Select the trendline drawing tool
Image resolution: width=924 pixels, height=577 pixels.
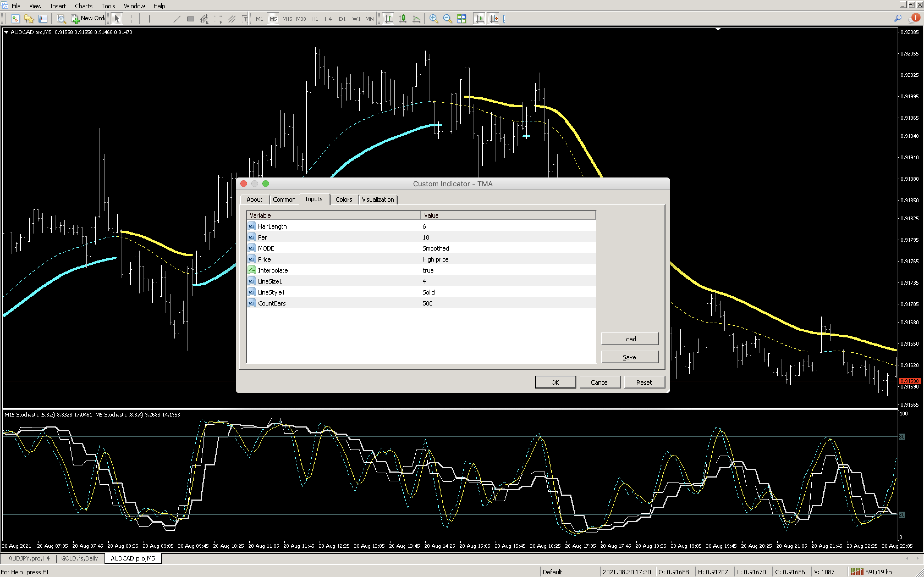coord(177,19)
